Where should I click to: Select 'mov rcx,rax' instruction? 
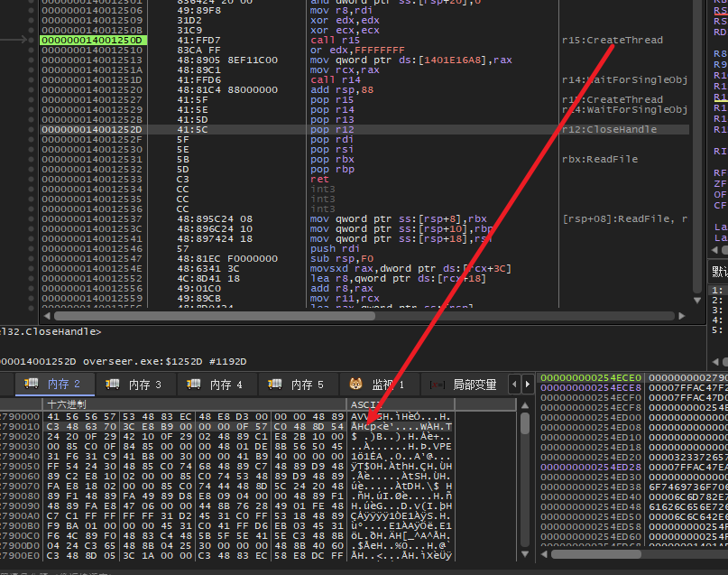click(345, 70)
